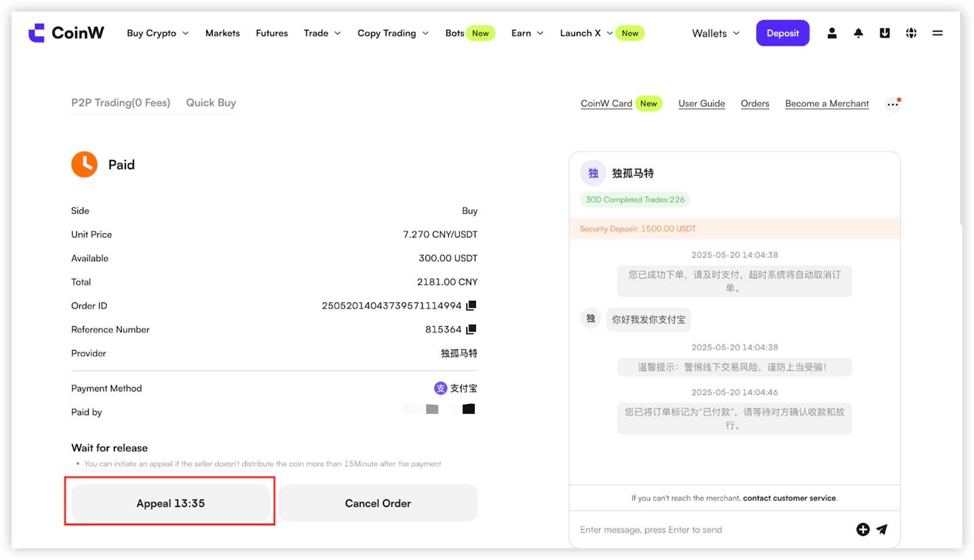Click the merchant name in chat header
This screenshot has width=974, height=560.
pyautogui.click(x=633, y=173)
